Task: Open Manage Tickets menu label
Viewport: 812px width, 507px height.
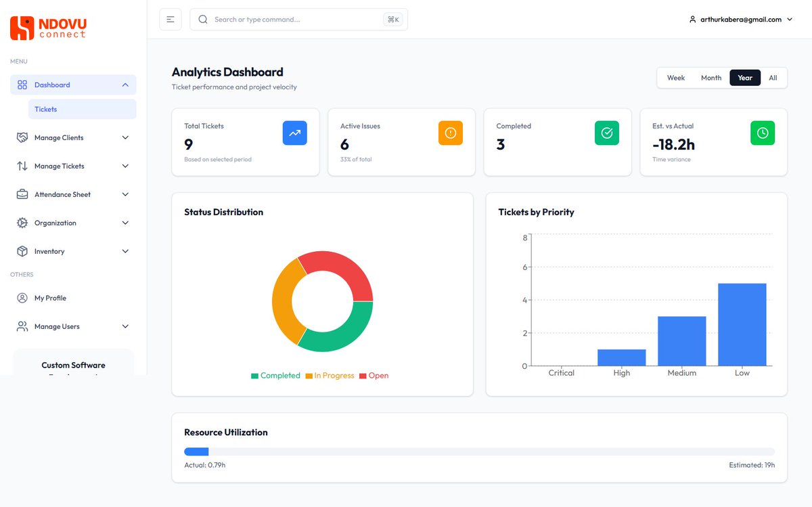Action: click(60, 166)
